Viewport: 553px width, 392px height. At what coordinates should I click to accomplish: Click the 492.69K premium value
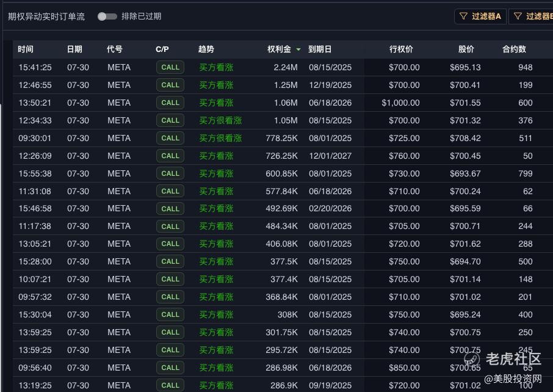[x=281, y=209]
